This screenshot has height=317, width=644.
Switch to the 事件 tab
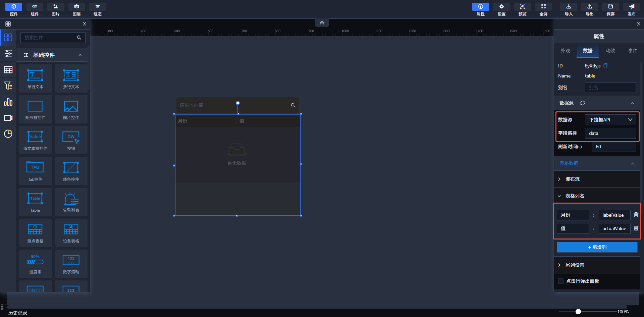(633, 51)
